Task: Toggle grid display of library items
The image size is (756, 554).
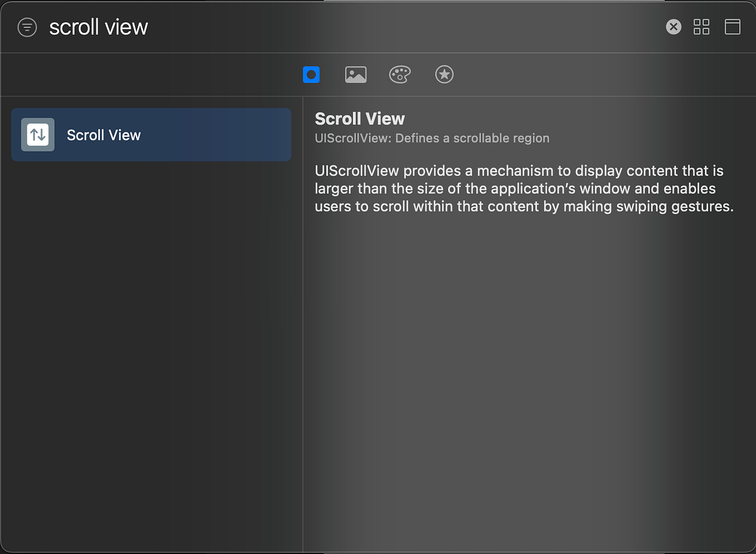Action: click(x=701, y=26)
